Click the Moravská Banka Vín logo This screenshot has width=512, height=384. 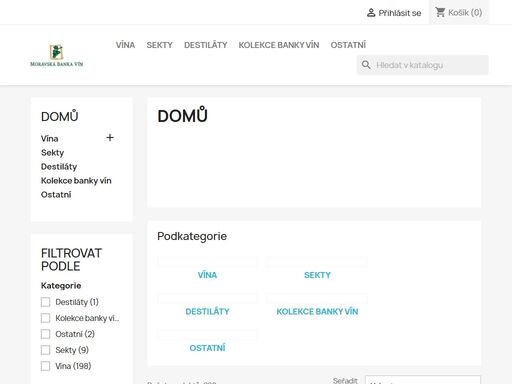[57, 55]
